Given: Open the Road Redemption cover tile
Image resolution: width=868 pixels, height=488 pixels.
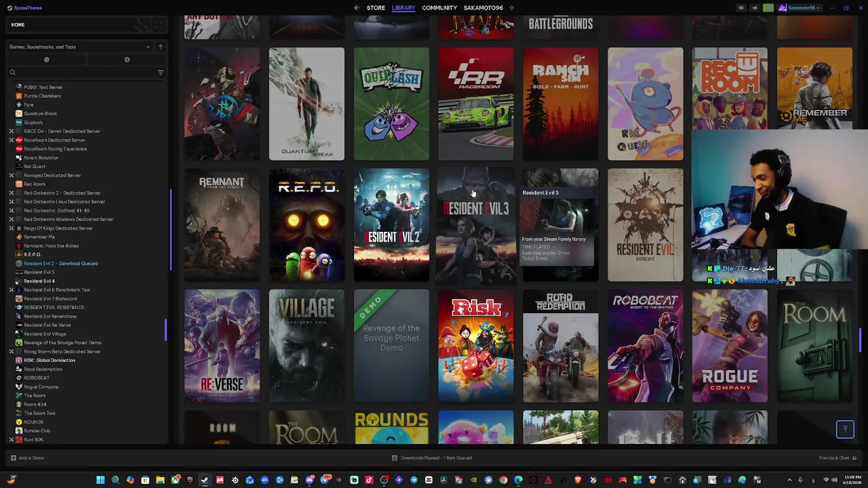Looking at the screenshot, I should click(x=561, y=346).
